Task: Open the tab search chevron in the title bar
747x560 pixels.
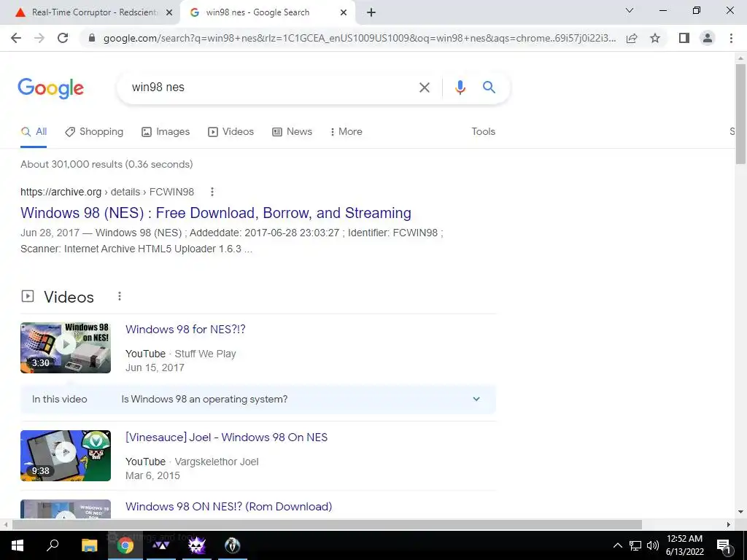Action: tap(630, 10)
